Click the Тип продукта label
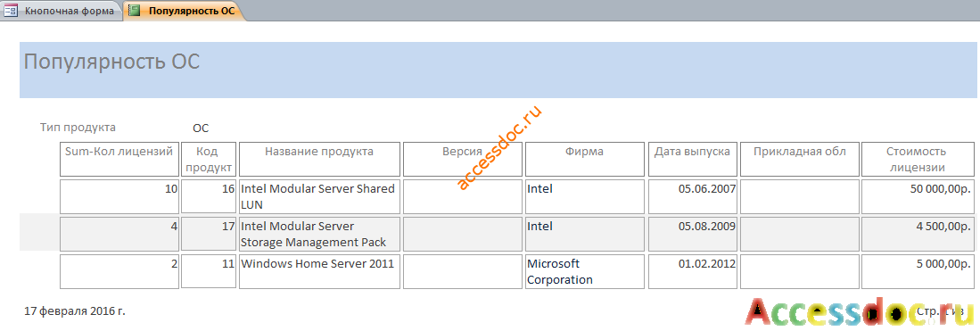 coord(78,127)
